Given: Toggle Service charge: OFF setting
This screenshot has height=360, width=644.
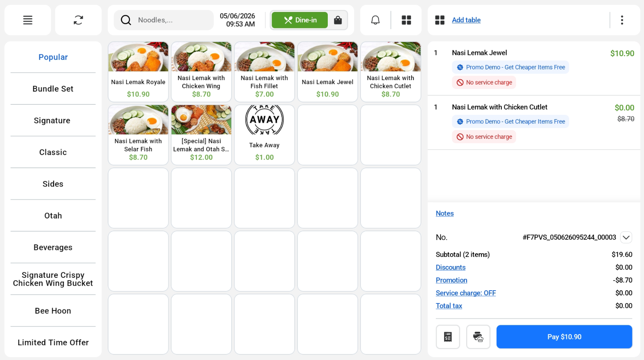Looking at the screenshot, I should coord(465,293).
